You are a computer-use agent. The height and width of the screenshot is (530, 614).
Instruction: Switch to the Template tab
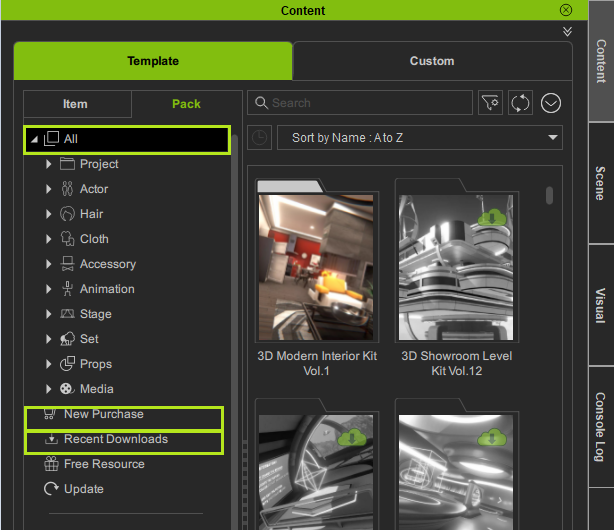(153, 61)
